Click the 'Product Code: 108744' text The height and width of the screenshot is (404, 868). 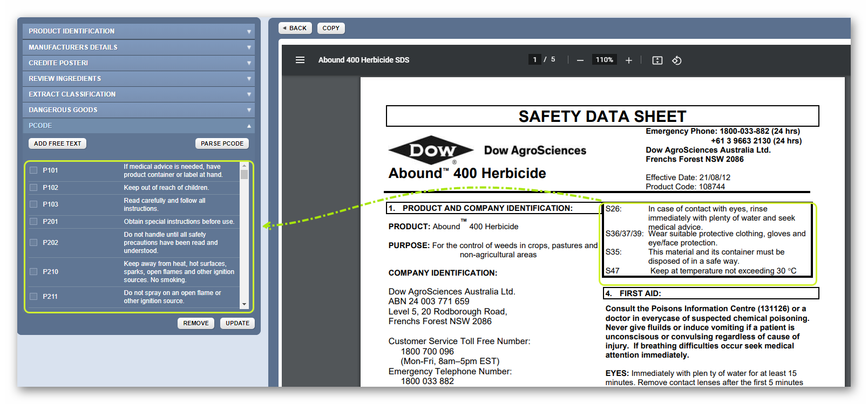(x=686, y=187)
